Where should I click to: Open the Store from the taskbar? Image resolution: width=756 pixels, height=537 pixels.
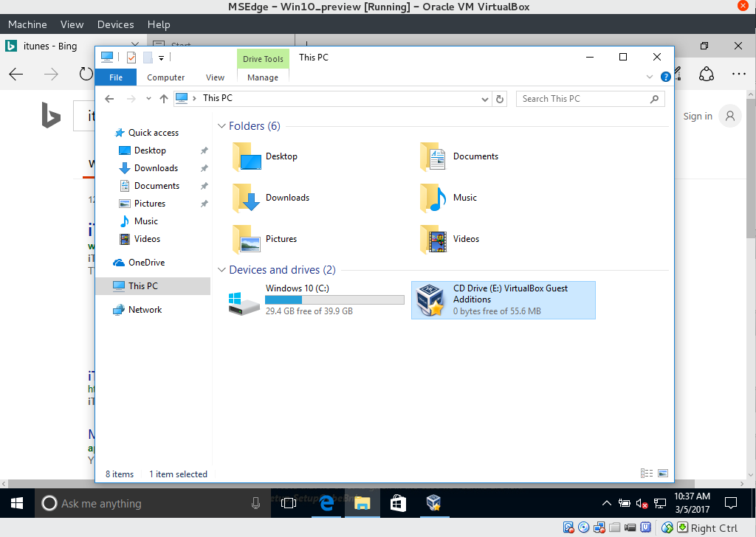(x=398, y=504)
